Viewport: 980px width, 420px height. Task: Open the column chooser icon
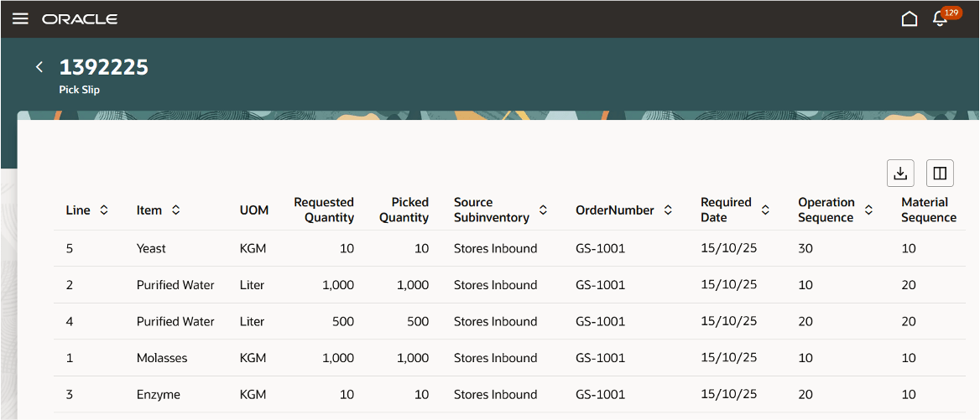click(940, 174)
